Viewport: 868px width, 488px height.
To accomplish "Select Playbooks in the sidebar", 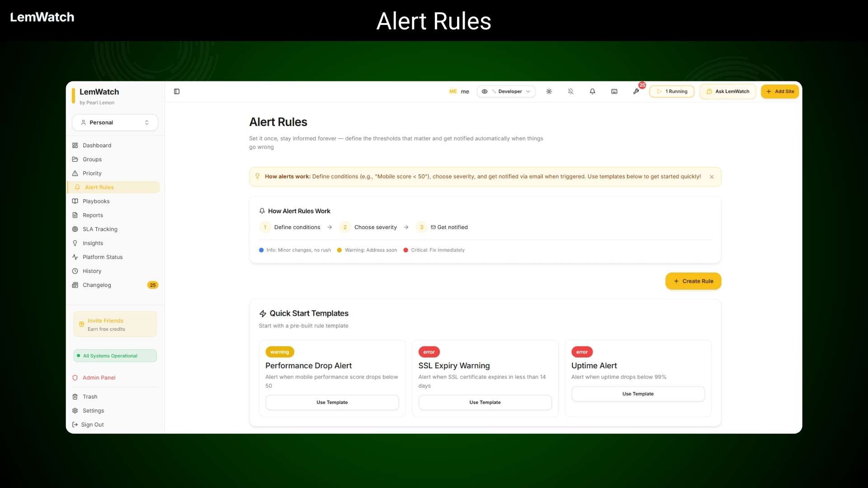I will click(96, 201).
